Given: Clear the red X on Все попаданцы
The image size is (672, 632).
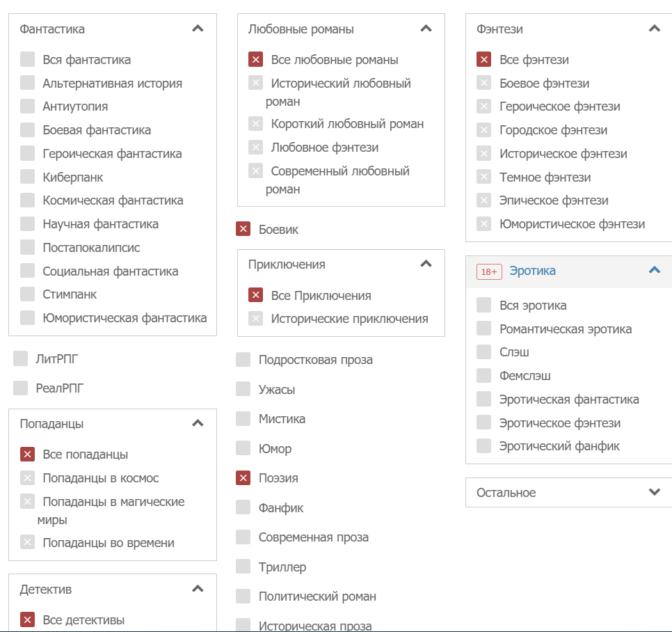Looking at the screenshot, I should pos(27,455).
